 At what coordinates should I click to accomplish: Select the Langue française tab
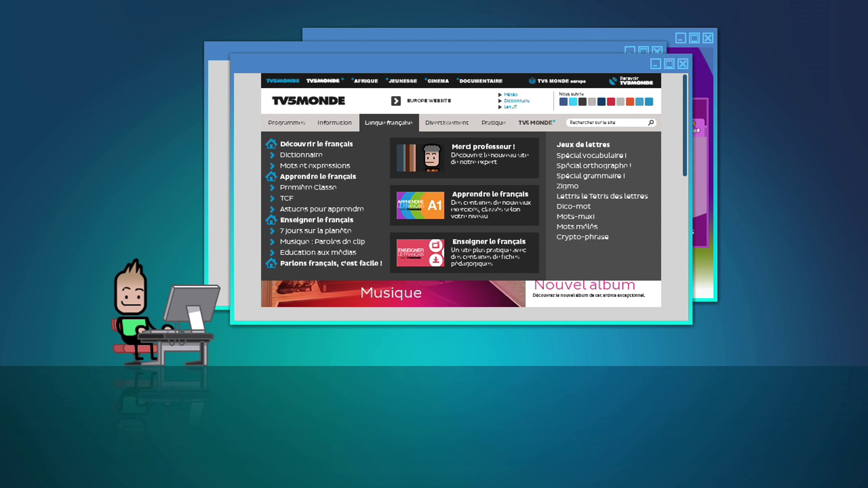coord(388,123)
